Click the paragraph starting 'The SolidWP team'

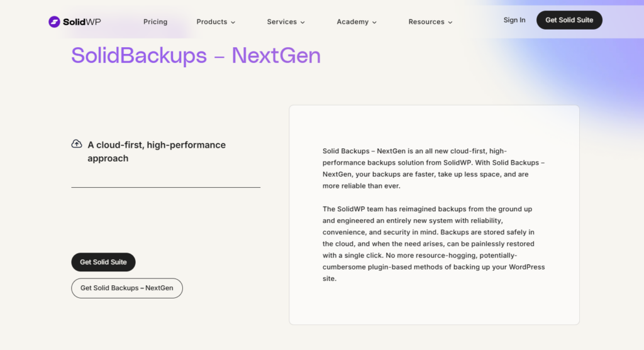pos(433,243)
